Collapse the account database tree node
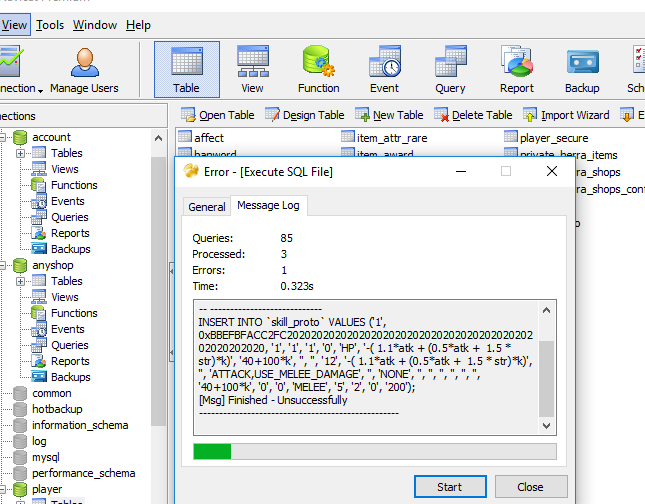 (2, 137)
